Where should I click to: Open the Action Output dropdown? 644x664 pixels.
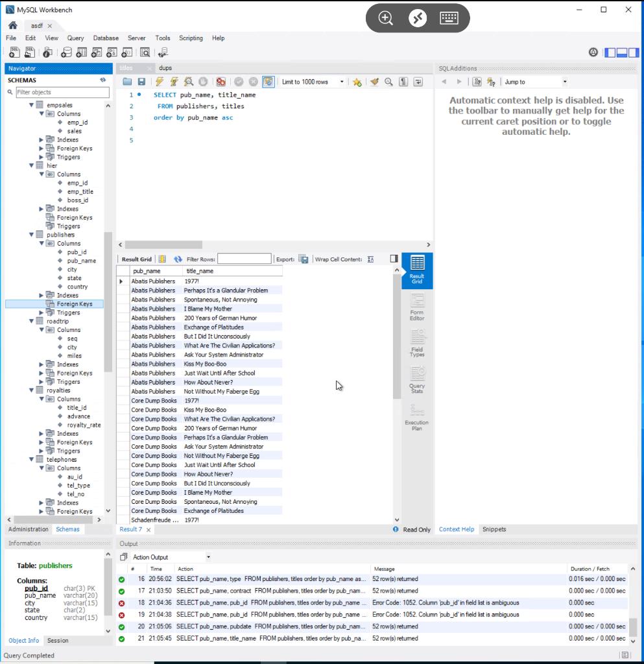click(208, 556)
